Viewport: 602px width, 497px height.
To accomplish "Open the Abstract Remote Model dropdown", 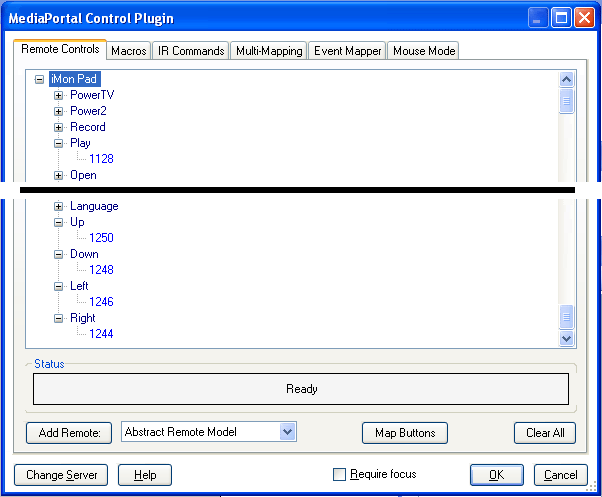I will (x=288, y=432).
